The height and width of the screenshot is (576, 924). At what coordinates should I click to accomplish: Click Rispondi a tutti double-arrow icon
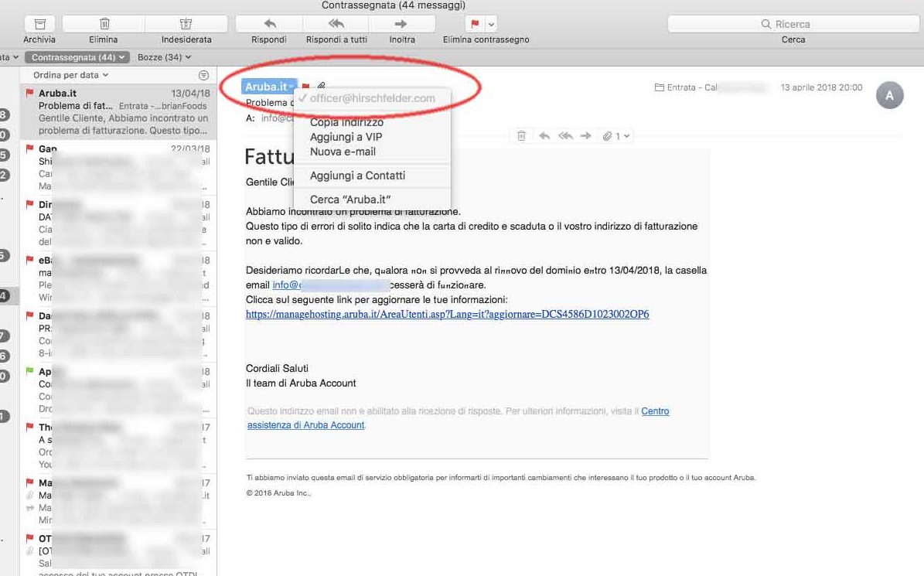[x=336, y=23]
